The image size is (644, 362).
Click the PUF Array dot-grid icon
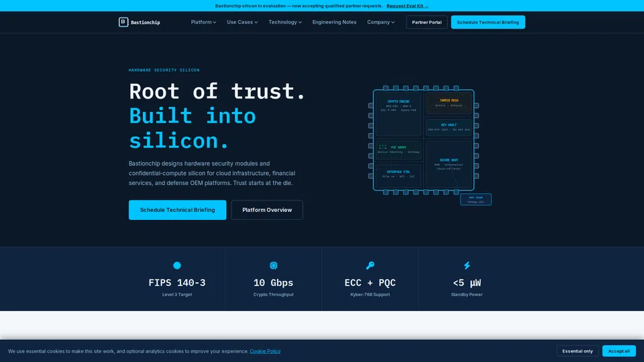(383, 147)
